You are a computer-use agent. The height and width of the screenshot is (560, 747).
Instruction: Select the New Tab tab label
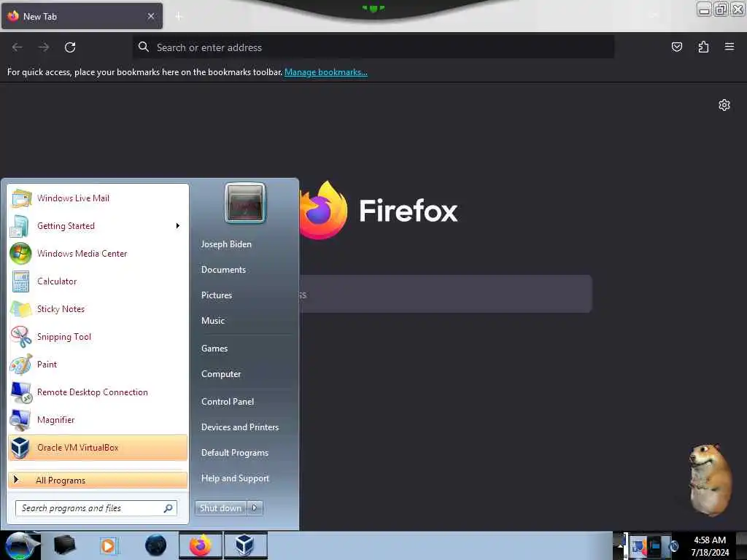(40, 17)
